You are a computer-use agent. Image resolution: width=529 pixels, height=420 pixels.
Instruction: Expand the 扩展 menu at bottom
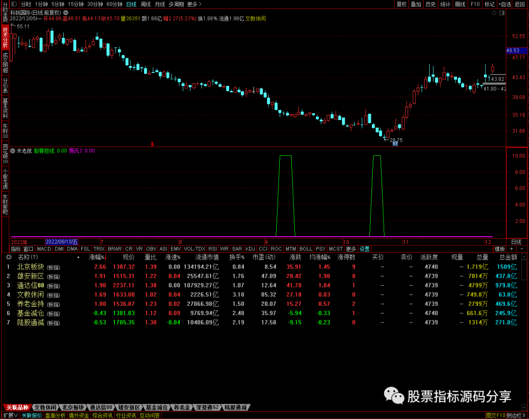[10, 416]
